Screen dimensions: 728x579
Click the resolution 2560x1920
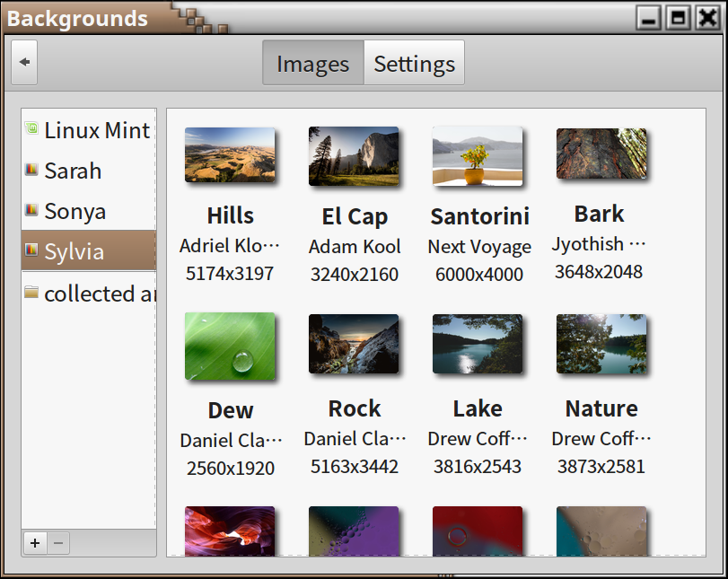click(231, 468)
